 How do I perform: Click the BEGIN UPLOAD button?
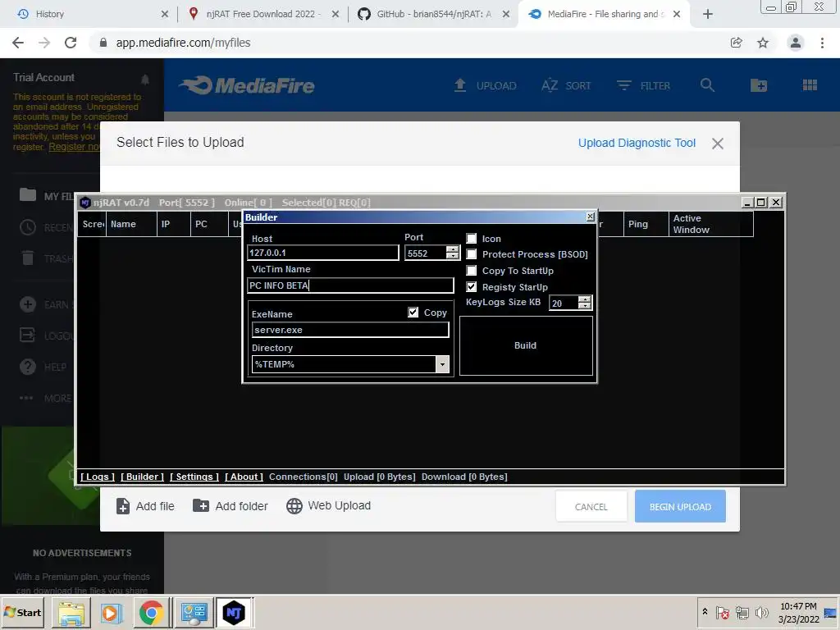tap(680, 507)
